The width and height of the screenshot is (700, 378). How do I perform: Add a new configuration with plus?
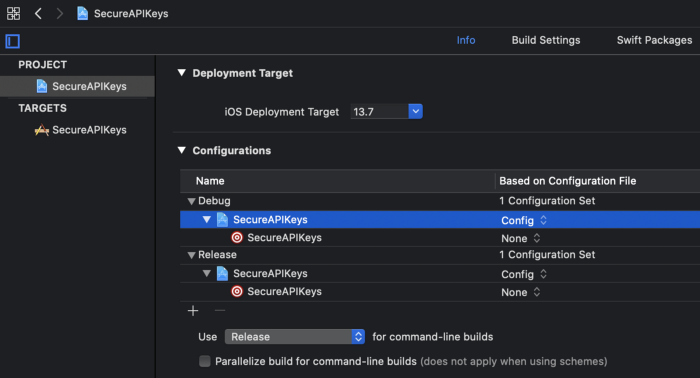pos(193,311)
